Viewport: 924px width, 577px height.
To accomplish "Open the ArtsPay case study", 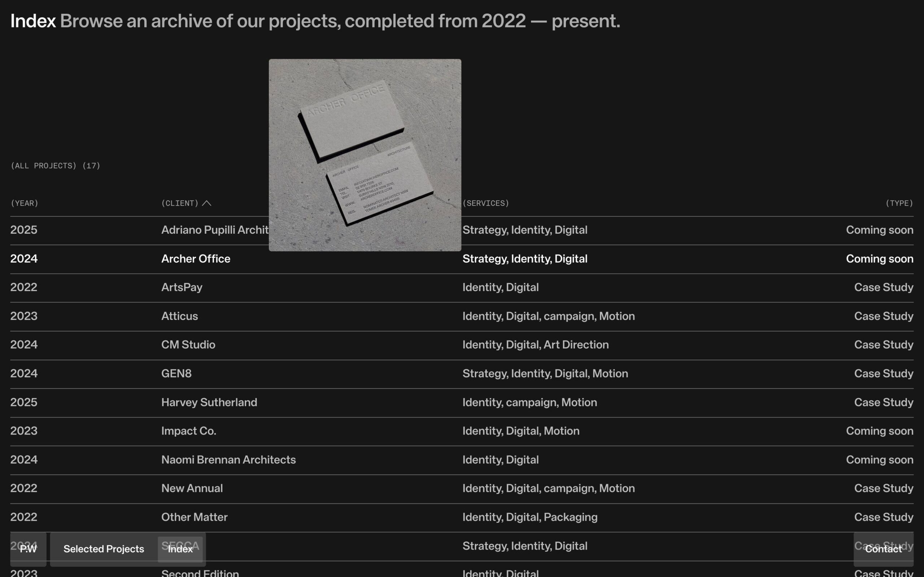I will pos(182,287).
